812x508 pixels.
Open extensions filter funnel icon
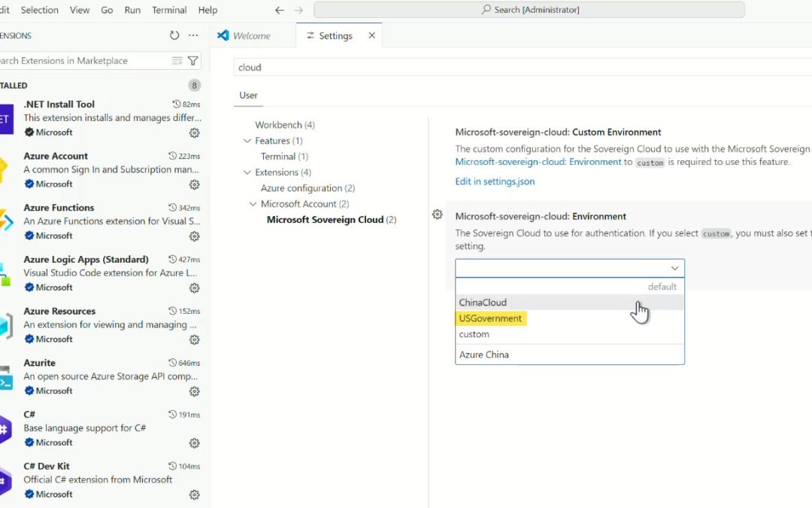[192, 61]
